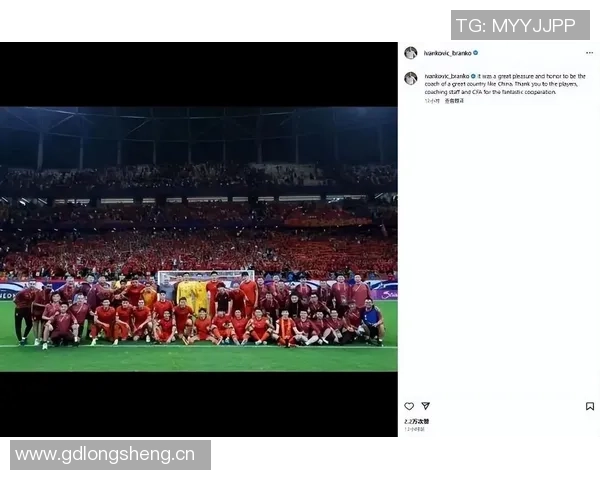Open ivankovic_branko profile from caption username
Image resolution: width=600 pixels, height=480 pixels.
(447, 76)
